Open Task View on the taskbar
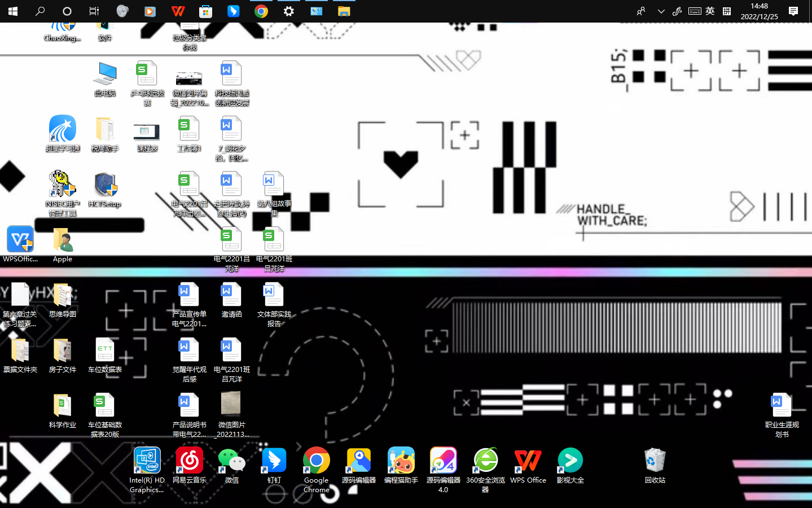 (x=94, y=11)
